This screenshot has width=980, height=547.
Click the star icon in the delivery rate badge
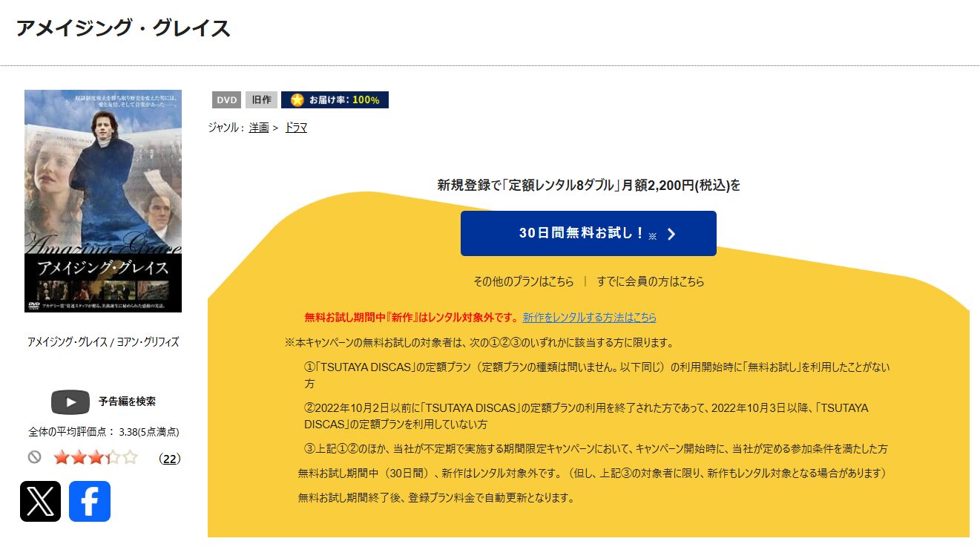pyautogui.click(x=297, y=100)
